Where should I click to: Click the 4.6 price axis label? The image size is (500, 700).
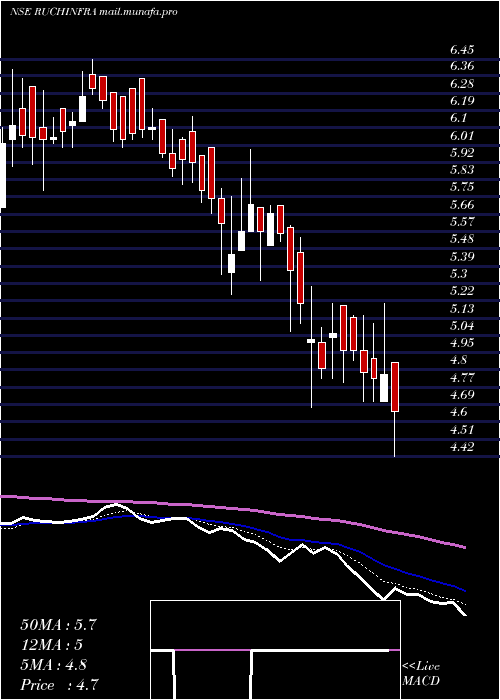click(458, 412)
